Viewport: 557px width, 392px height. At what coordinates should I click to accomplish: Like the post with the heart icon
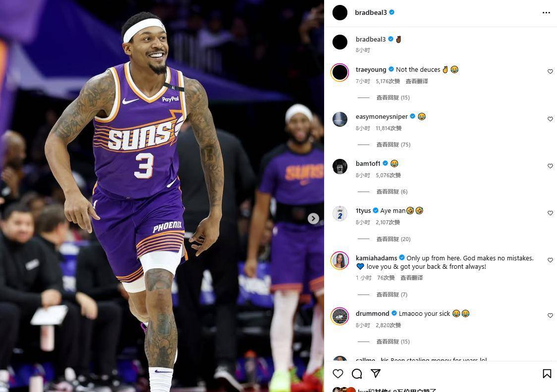(x=338, y=374)
